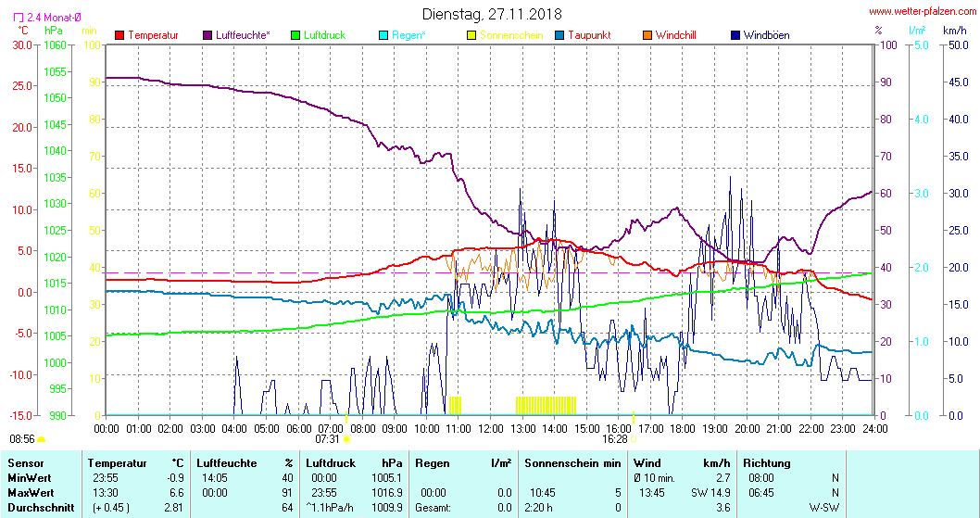This screenshot has height=518, width=980.
Task: Click the maximum temperature value 6.6
Action: [177, 493]
